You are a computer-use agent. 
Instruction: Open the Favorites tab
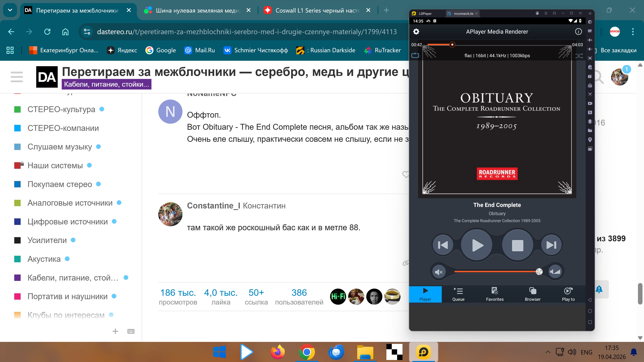point(495,294)
